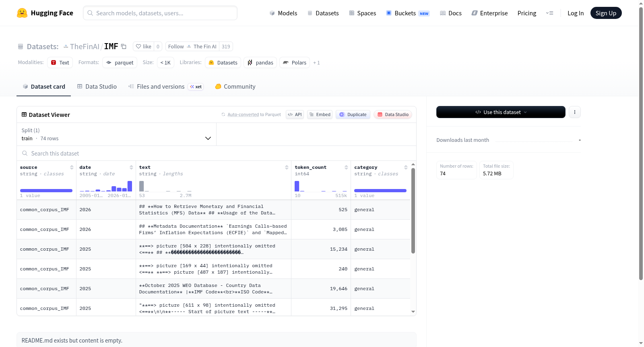
Task: Open the more navigation menu icon
Action: 549,13
